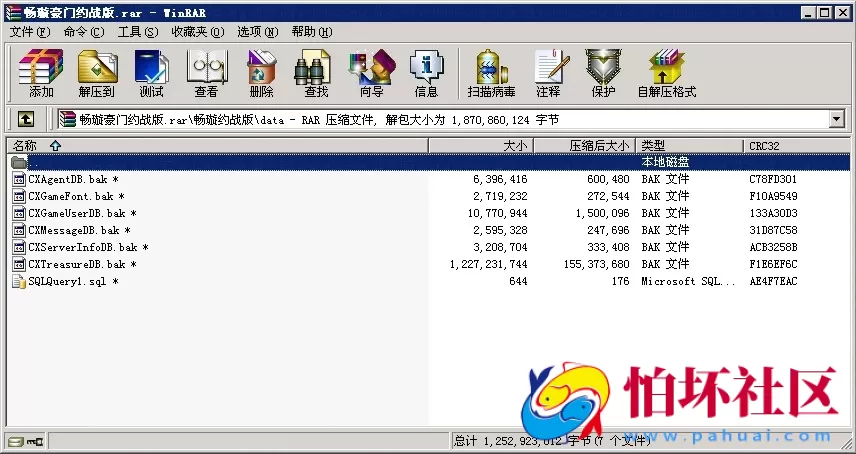
Task: Select the CXMessageDB.bak file name
Action: 79,230
